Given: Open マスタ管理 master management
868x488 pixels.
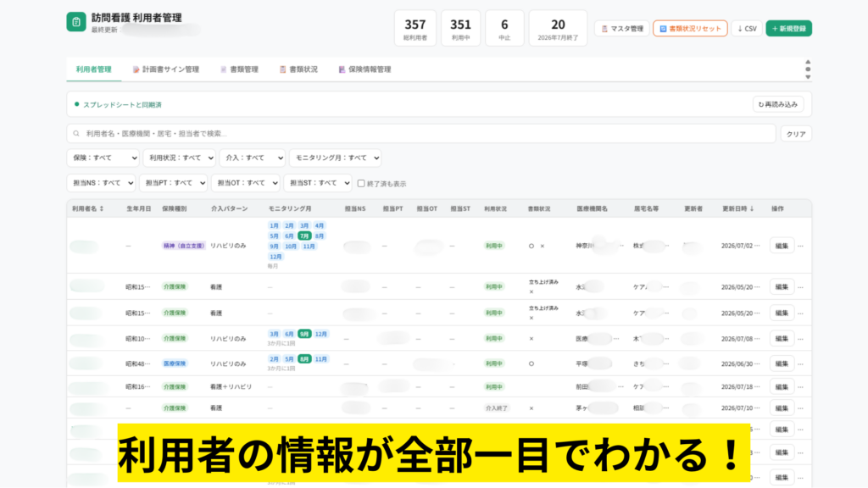Looking at the screenshot, I should (x=621, y=28).
